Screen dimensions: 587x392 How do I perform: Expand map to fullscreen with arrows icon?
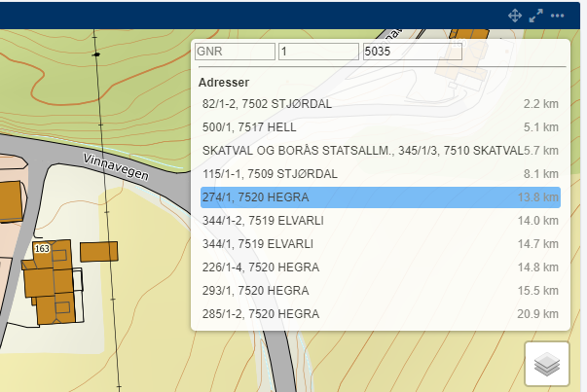536,16
